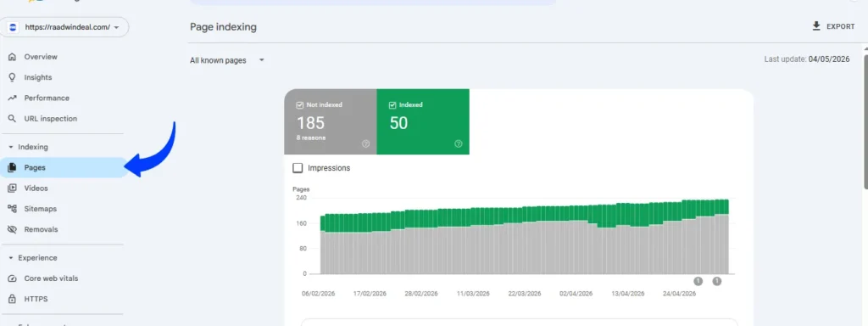Click the Core web vitals gauge icon
The width and height of the screenshot is (868, 326).
[12, 278]
